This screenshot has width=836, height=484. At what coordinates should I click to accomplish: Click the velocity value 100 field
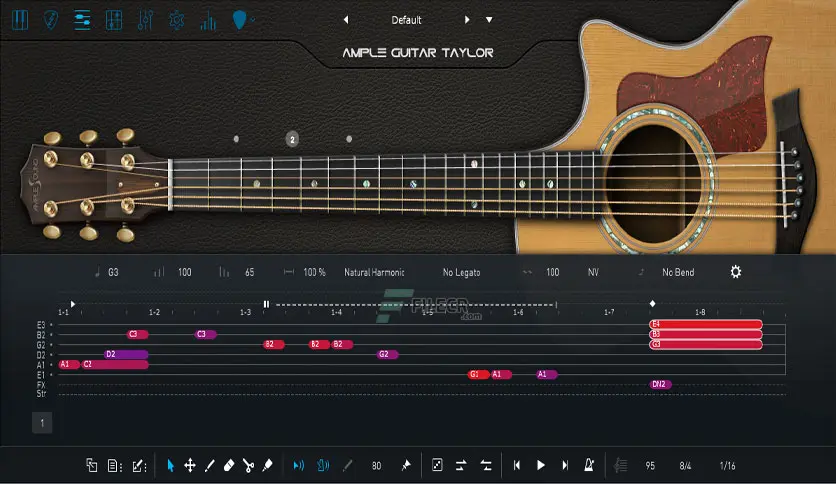184,272
